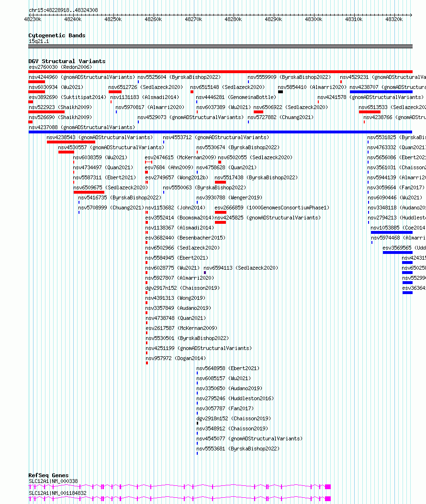Open esv3892690 (Suktitipat2014) variant
This screenshot has width=426, height=504.
click(x=67, y=97)
